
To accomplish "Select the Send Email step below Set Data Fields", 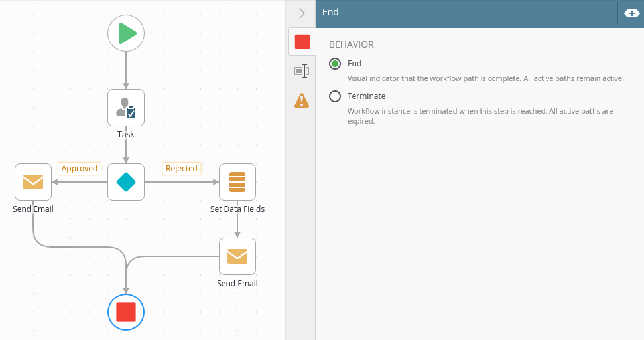I will [237, 256].
